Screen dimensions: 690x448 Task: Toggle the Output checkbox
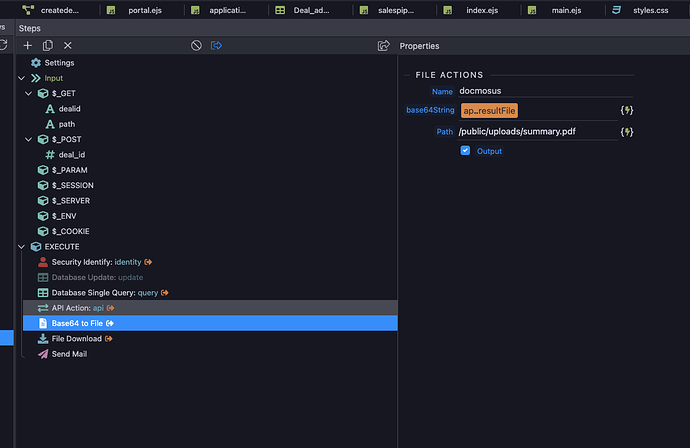click(465, 151)
